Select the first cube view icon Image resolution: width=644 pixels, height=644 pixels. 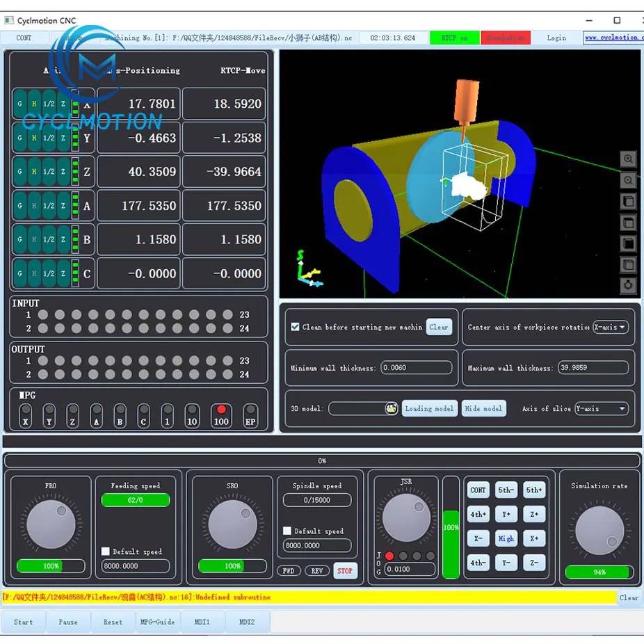(x=628, y=202)
